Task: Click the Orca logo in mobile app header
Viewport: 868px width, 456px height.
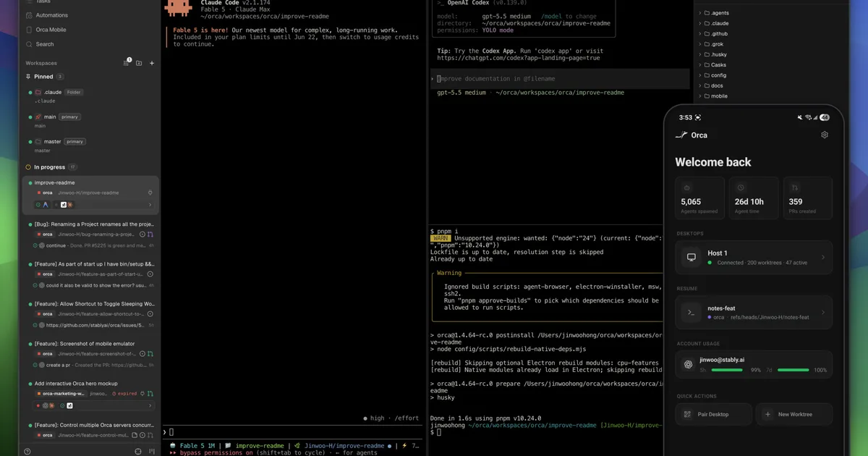Action: pyautogui.click(x=681, y=135)
